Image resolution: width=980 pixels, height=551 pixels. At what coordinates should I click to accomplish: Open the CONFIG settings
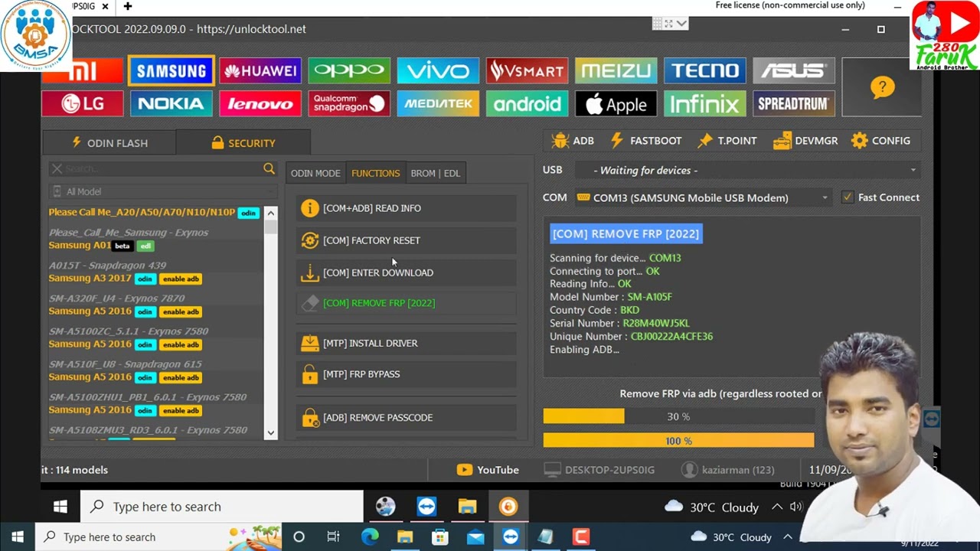tap(880, 141)
